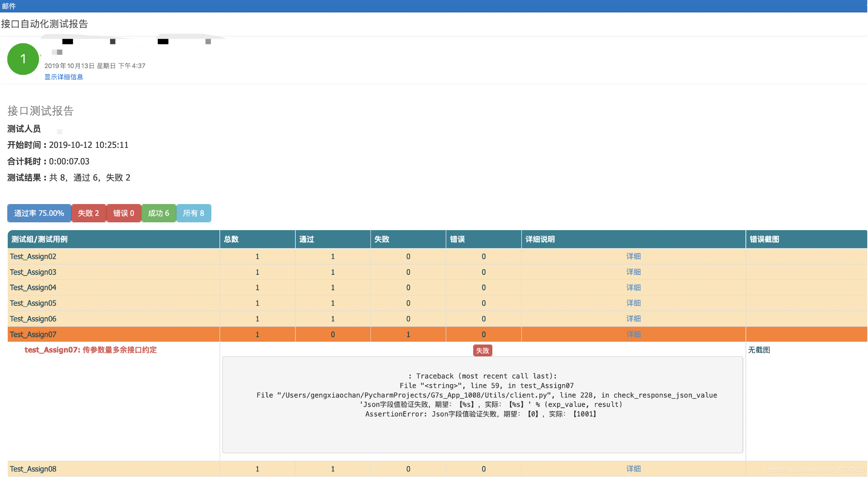Click the 无截图 text in screenshot column

[x=759, y=350]
